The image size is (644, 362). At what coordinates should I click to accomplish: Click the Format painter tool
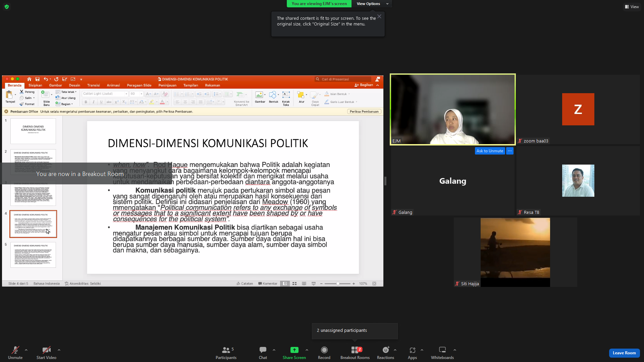tap(27, 104)
